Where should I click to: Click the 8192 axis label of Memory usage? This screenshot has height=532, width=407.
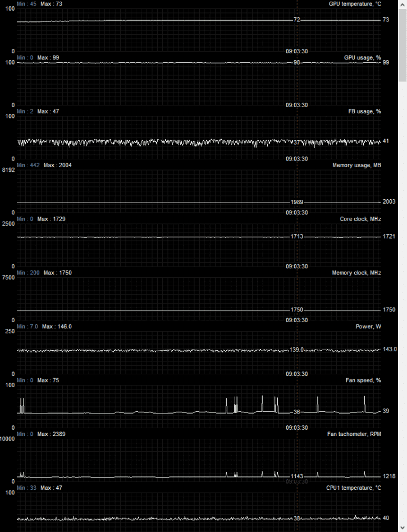tap(8, 170)
